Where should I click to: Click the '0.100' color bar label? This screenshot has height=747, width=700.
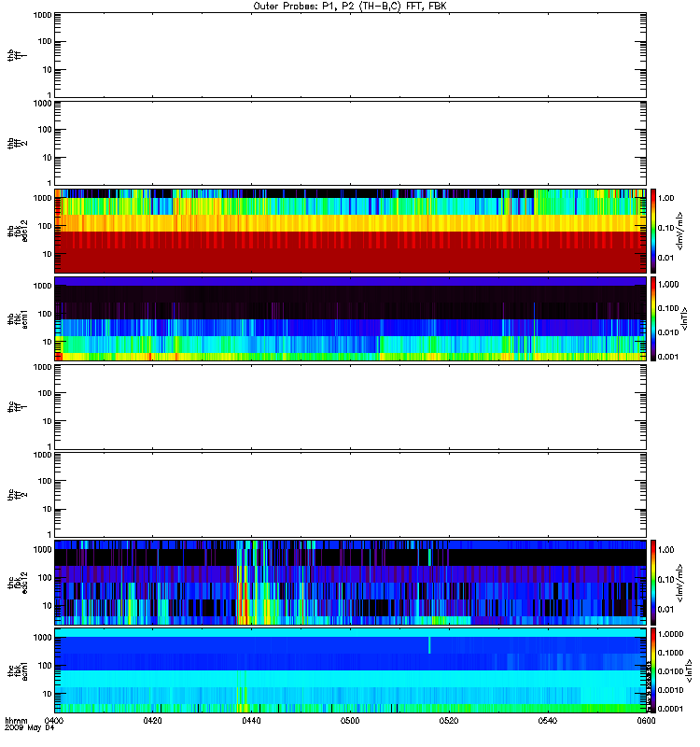click(x=668, y=308)
